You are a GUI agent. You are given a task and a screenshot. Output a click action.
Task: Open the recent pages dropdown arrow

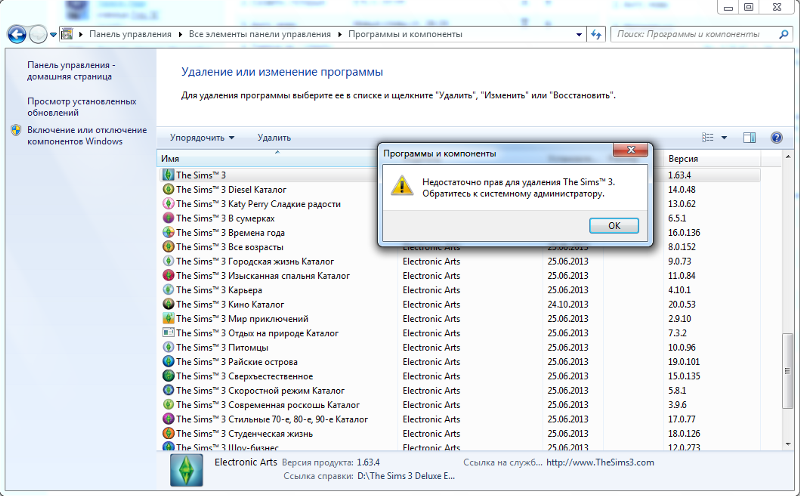tap(53, 35)
